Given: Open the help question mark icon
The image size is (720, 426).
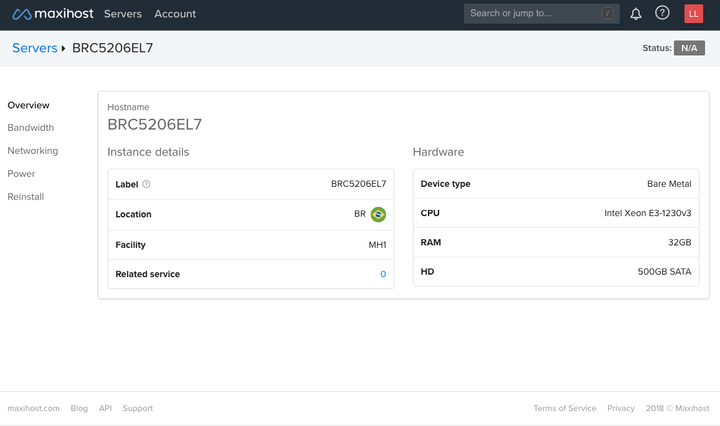Looking at the screenshot, I should (x=662, y=14).
